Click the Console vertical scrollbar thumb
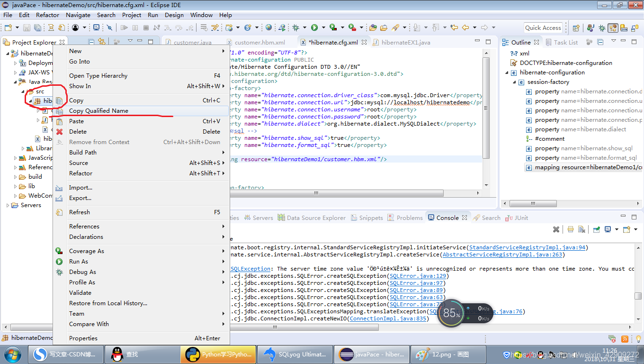This screenshot has height=364, width=644. [x=638, y=296]
